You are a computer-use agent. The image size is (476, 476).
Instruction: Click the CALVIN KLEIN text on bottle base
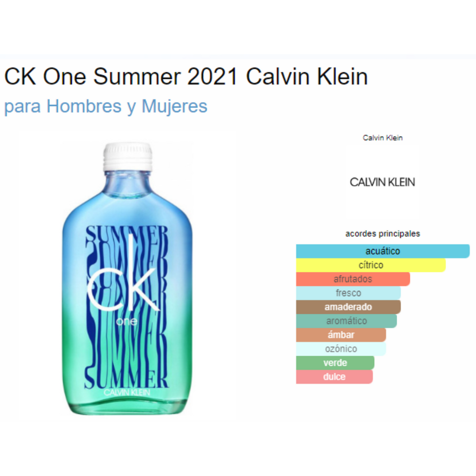point(127,393)
